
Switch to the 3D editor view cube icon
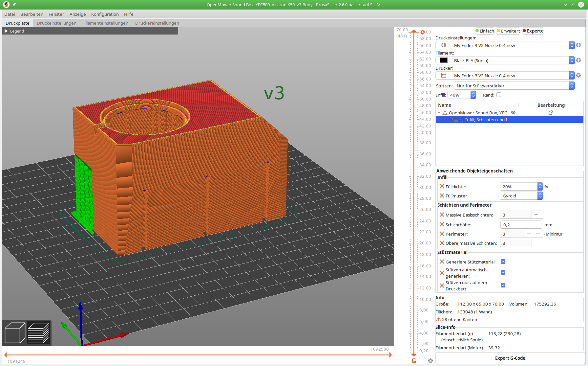[15, 333]
